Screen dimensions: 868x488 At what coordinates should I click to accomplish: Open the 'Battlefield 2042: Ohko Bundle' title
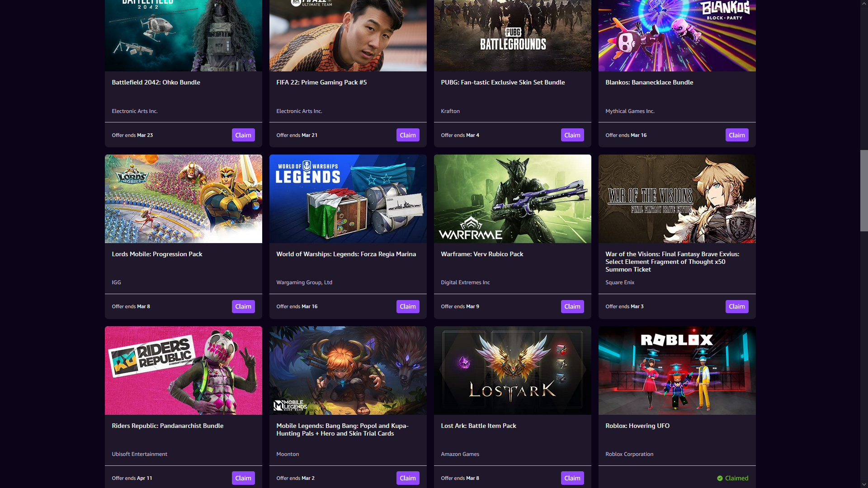pos(156,82)
